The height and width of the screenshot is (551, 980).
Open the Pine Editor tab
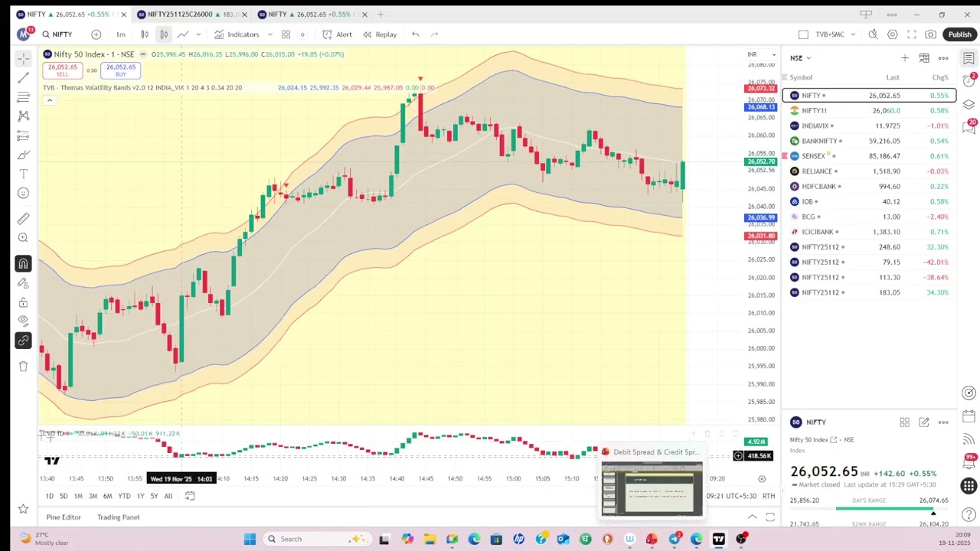click(63, 517)
